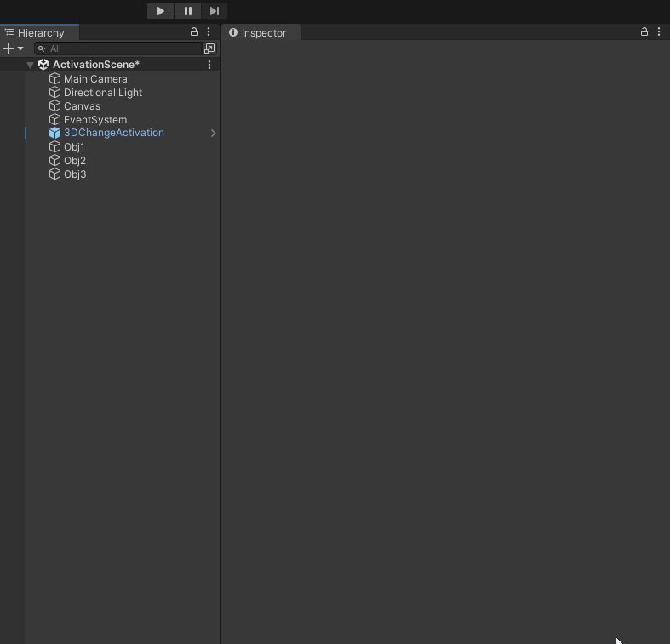The height and width of the screenshot is (644, 670).
Task: Focus the Hierarchy search field
Action: click(x=118, y=48)
